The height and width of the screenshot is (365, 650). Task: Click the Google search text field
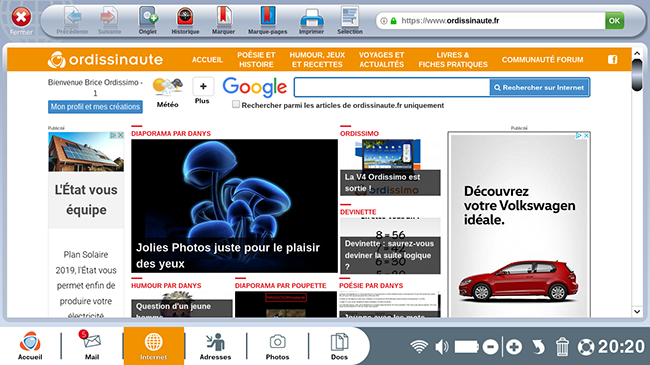click(392, 88)
